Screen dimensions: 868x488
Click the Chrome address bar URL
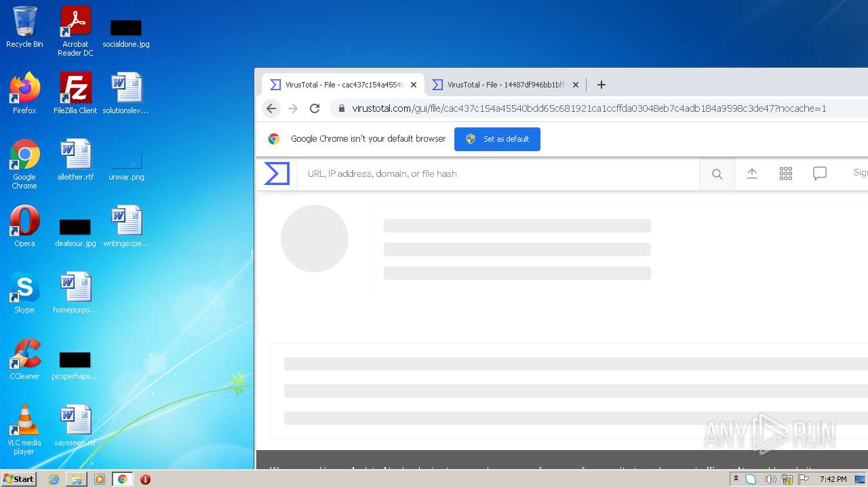click(589, 108)
